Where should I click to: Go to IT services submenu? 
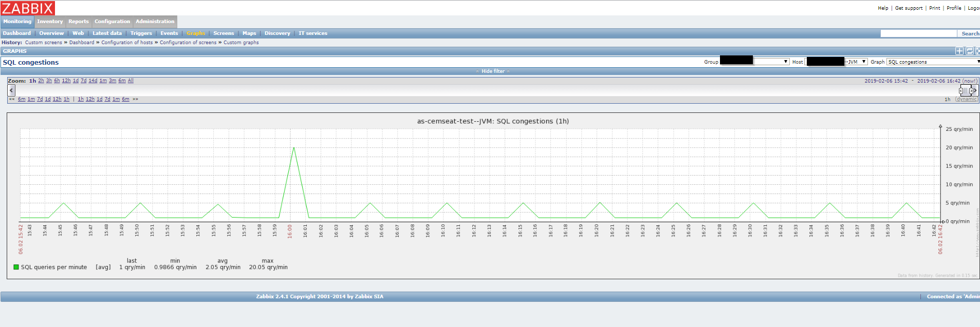click(x=313, y=33)
